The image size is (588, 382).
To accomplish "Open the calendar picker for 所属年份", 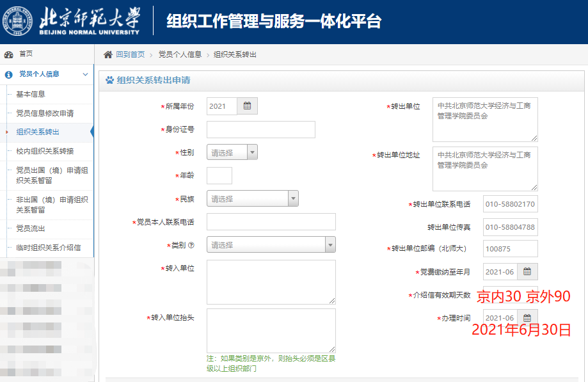I will pos(248,106).
